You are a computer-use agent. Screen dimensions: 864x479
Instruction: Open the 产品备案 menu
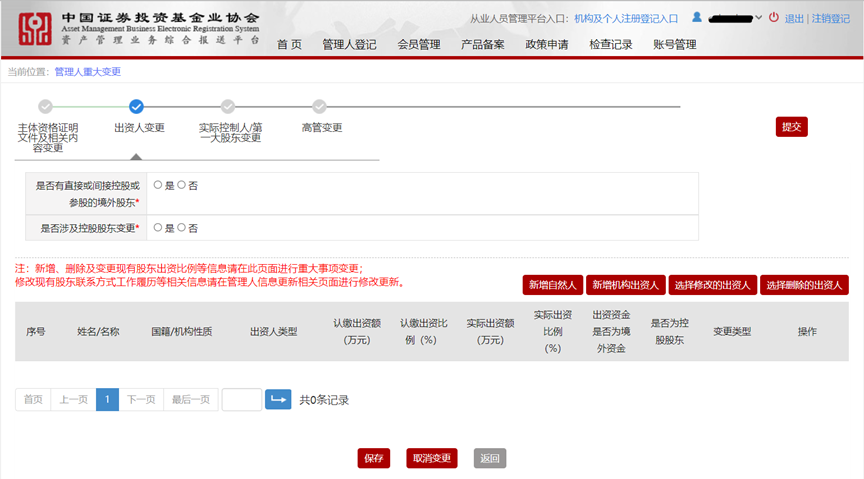[x=483, y=45]
